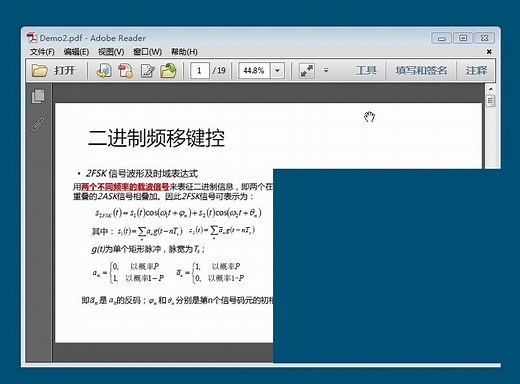
Task: Click the red underlined text 两个不同频率的载波信号
Action: (125, 187)
